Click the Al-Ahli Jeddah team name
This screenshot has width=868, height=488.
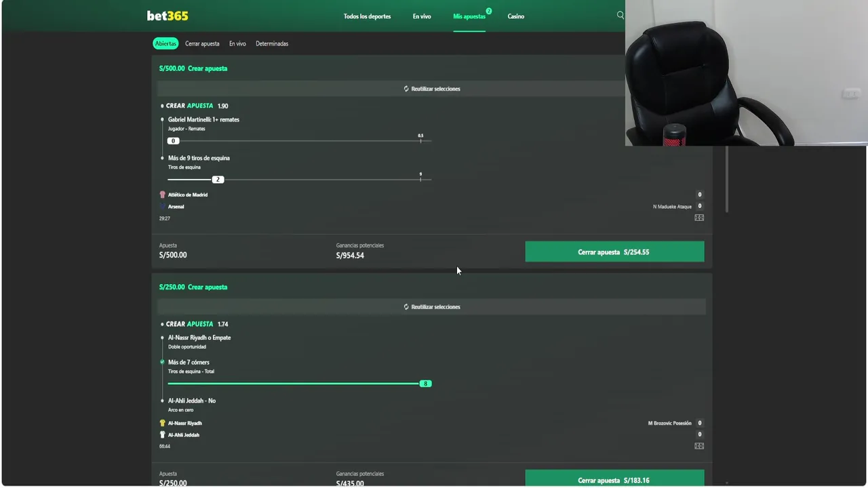(184, 434)
